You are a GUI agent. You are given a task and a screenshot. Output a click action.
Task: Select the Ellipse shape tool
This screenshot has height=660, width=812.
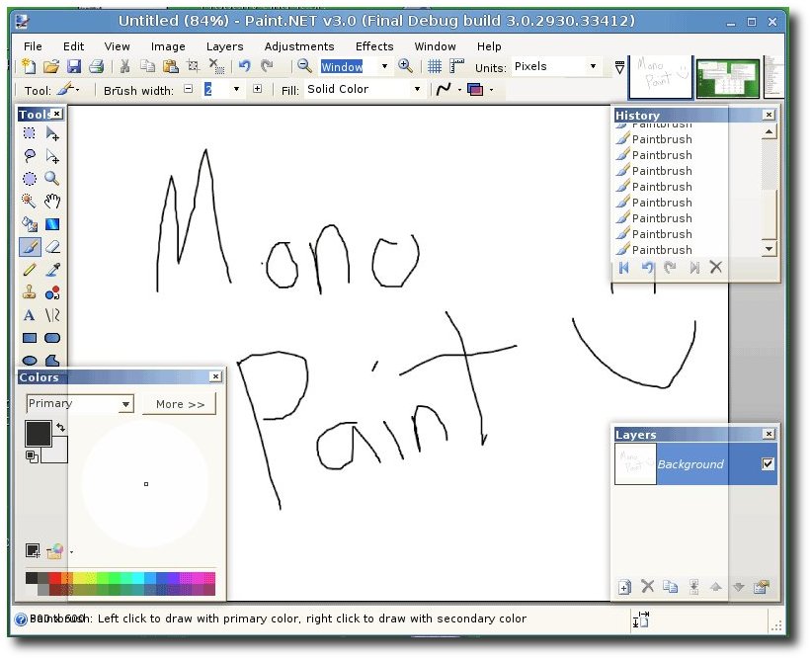click(30, 360)
